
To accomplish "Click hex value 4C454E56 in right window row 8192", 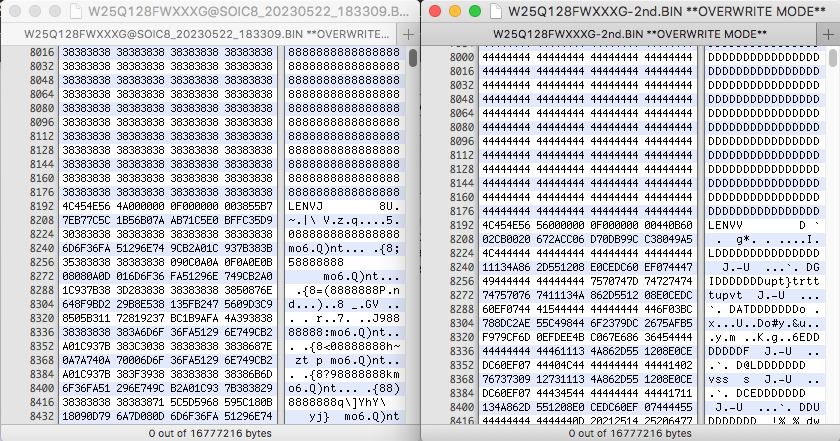I will 507,225.
